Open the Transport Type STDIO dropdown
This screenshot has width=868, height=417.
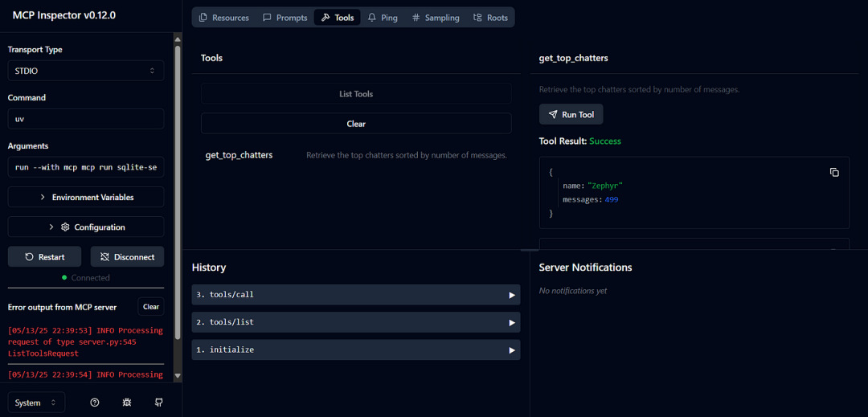[85, 71]
